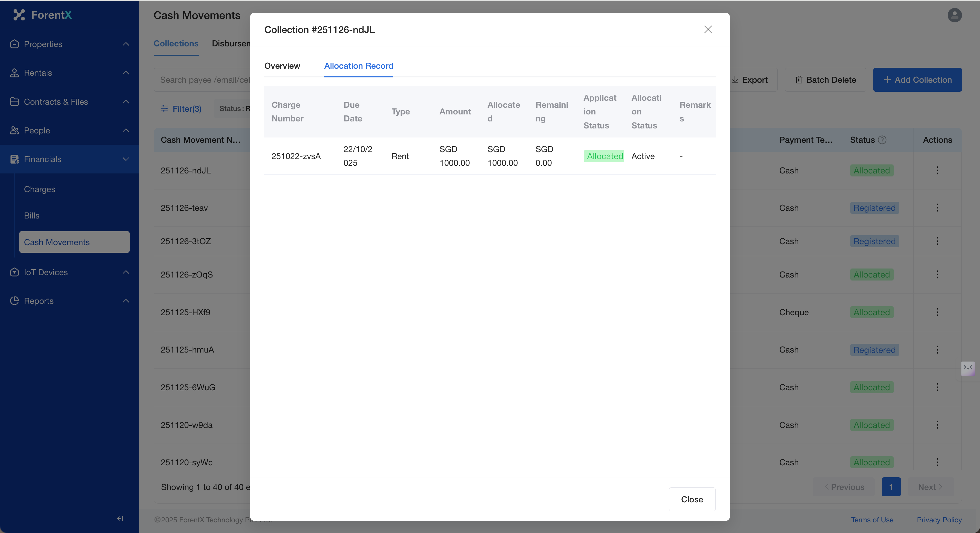980x533 pixels.
Task: Click the sidebar collapse arrow icon
Action: (x=120, y=518)
